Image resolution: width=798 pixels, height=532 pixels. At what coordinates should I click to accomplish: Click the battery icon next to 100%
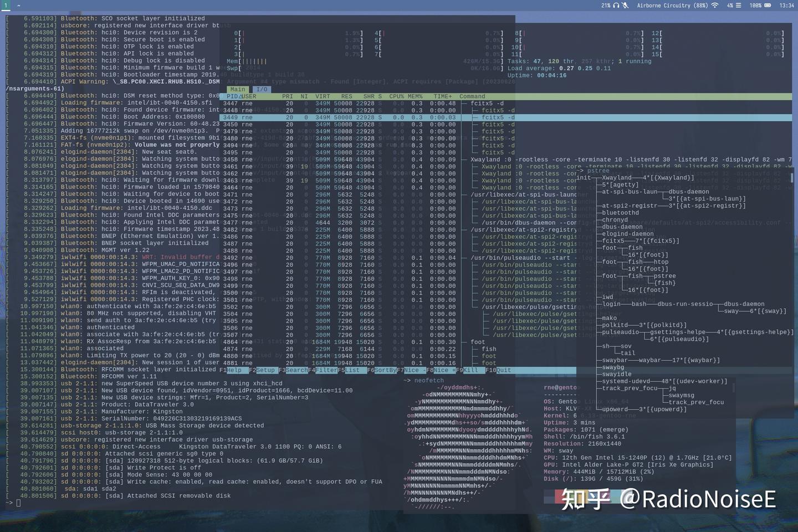pyautogui.click(x=767, y=6)
